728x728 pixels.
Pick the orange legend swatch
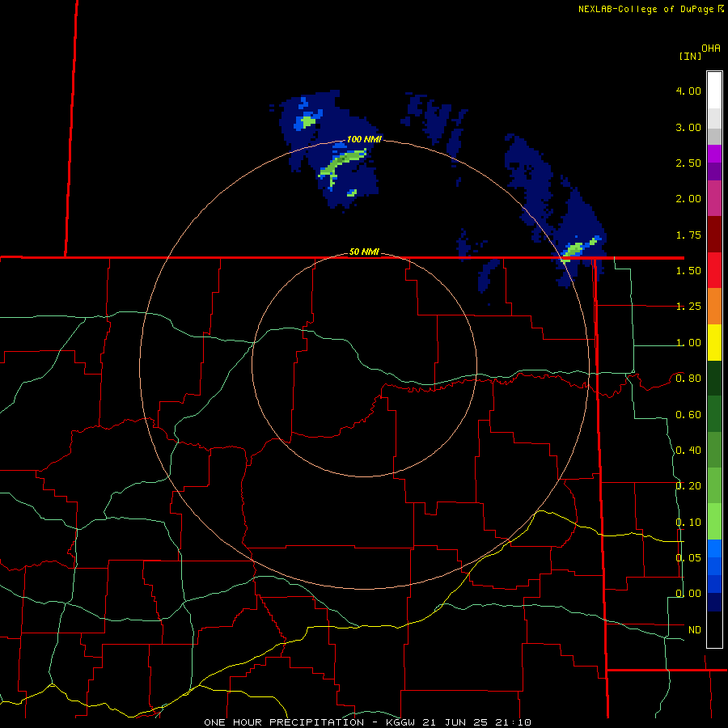[714, 306]
